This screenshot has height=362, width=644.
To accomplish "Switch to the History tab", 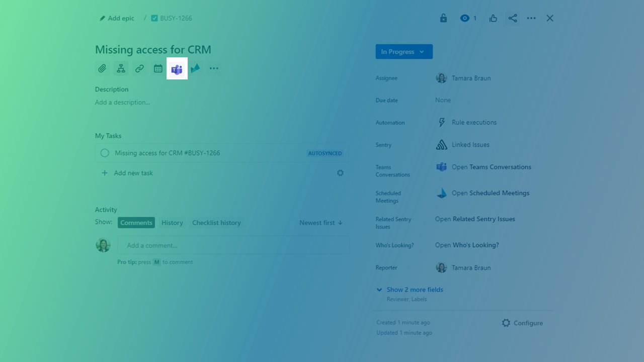I will click(172, 222).
